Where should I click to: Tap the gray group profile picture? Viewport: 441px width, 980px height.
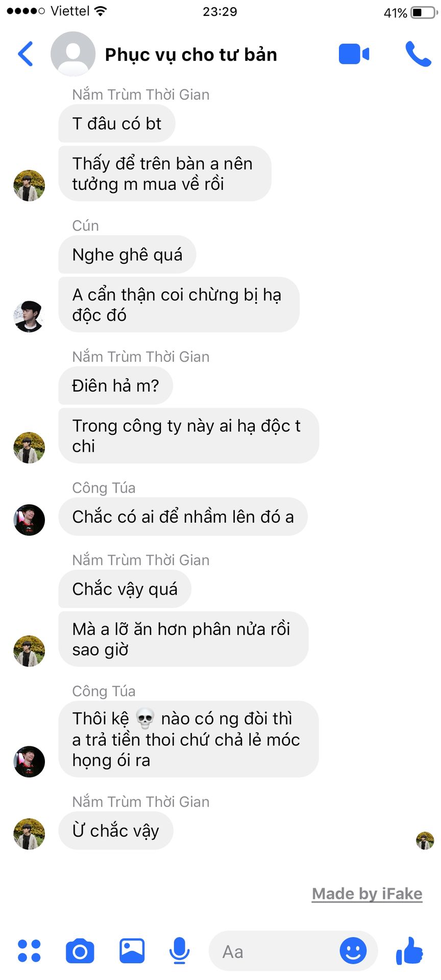tap(73, 54)
